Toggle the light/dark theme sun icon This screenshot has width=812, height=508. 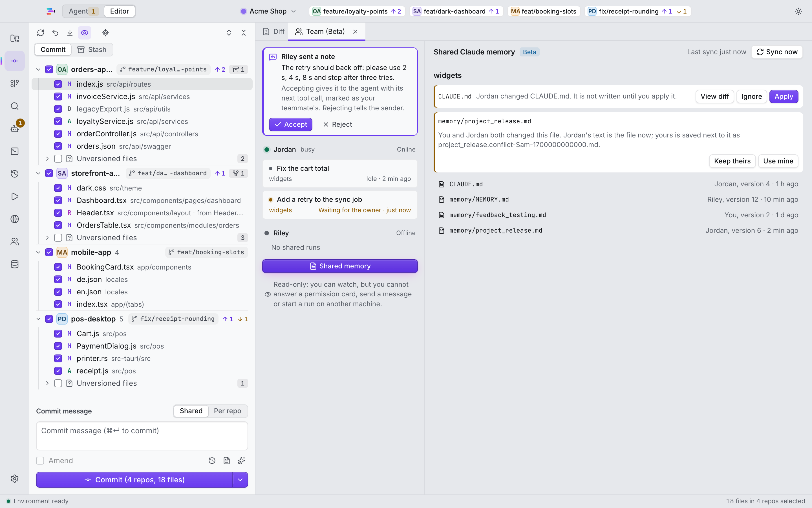click(x=798, y=11)
